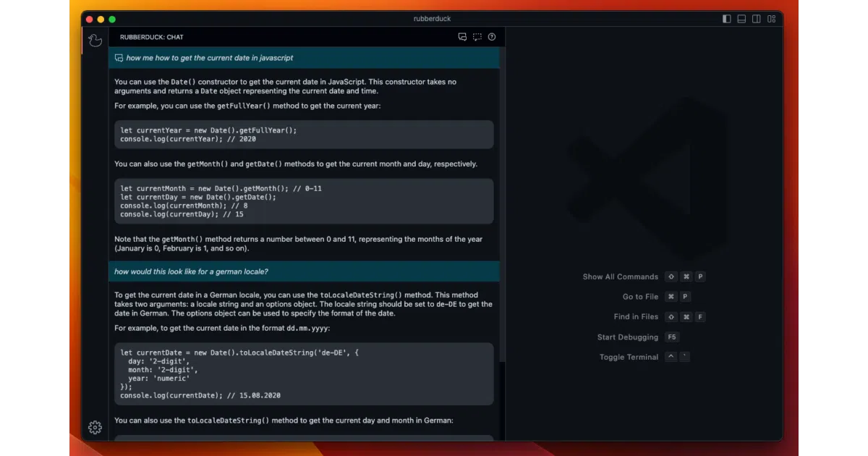Click the sentence starting 'Note that the getMonth()'
The width and height of the screenshot is (868, 456).
pos(299,244)
